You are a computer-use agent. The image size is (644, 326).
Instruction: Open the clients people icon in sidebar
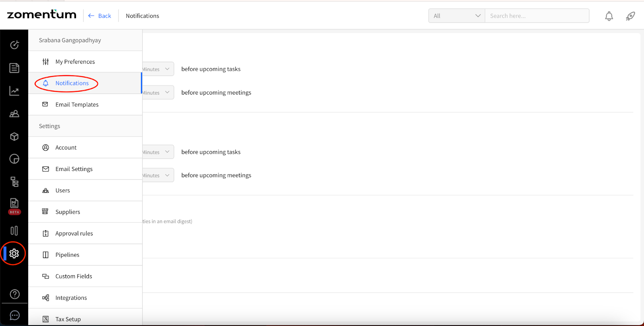click(x=14, y=114)
